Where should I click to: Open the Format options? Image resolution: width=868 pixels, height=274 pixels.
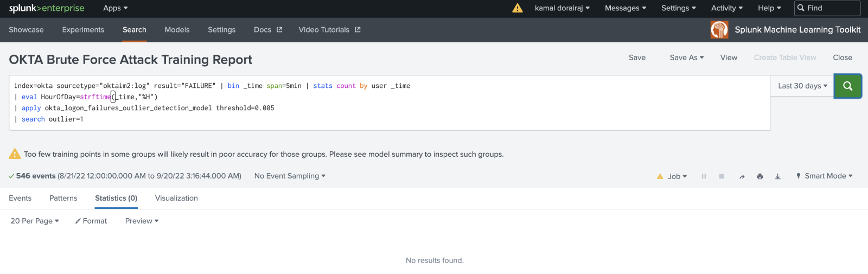(x=91, y=221)
